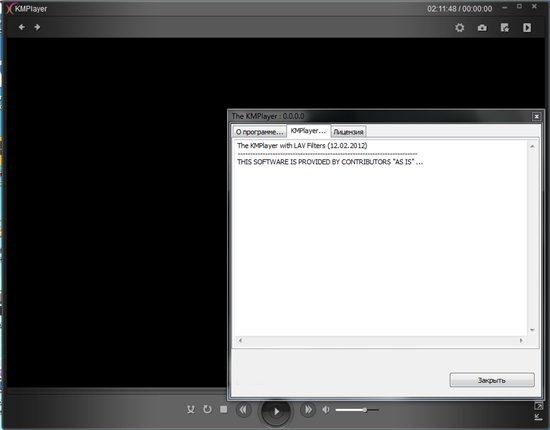550x430 pixels.
Task: Click the A-B repeat icon
Action: 191,409
